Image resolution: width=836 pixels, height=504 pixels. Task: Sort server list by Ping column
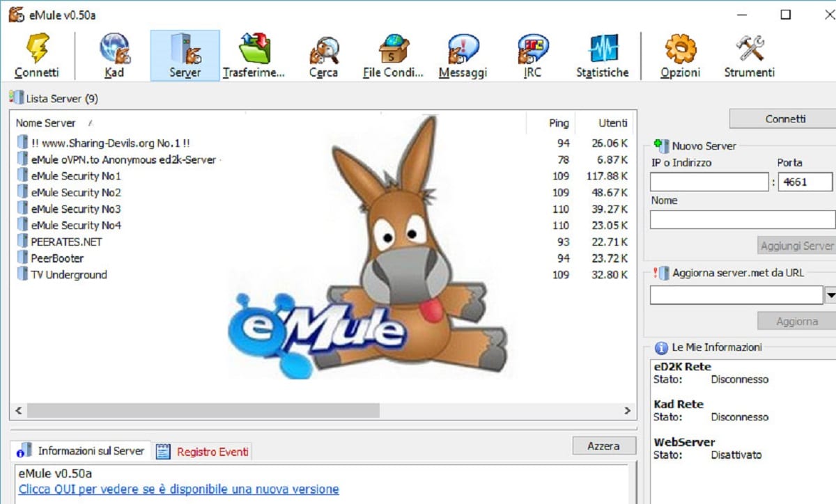558,123
